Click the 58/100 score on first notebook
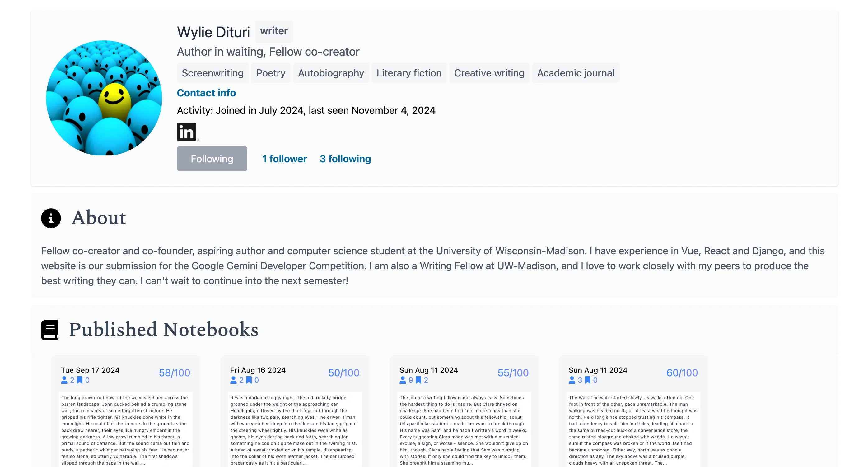The image size is (868, 467). pyautogui.click(x=174, y=373)
